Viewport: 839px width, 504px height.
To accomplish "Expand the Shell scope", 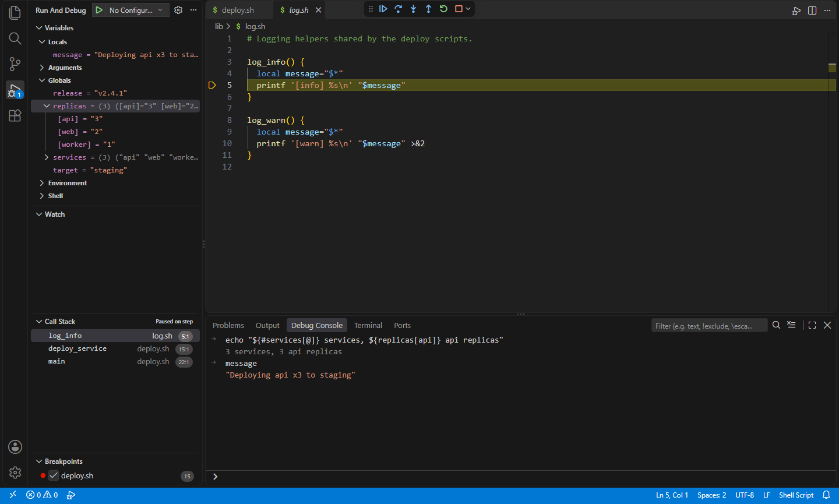I will point(42,196).
